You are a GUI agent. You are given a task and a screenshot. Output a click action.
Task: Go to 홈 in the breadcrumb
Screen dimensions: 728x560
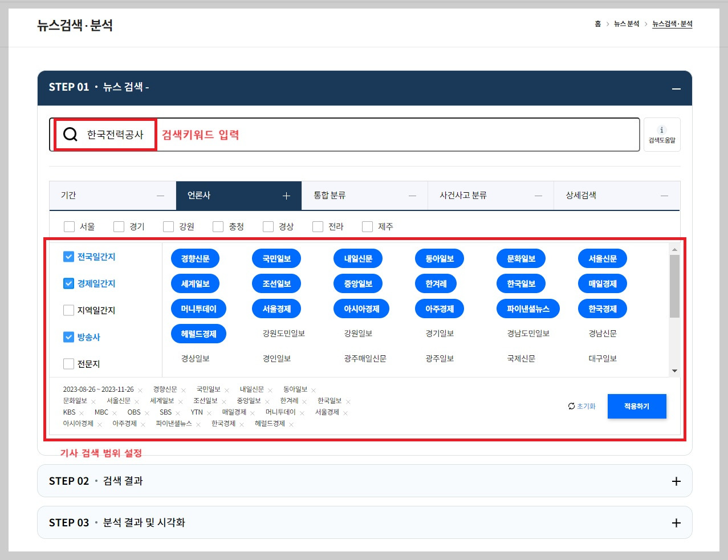(x=597, y=24)
